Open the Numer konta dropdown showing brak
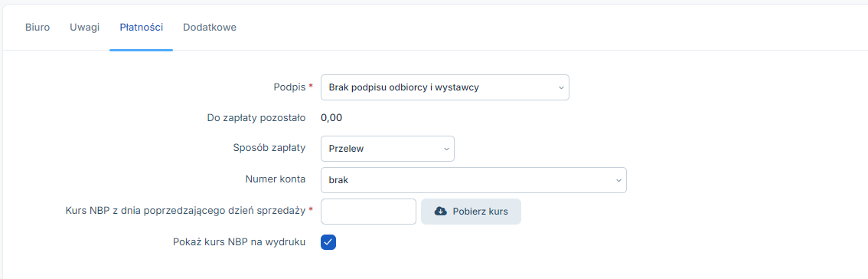The height and width of the screenshot is (279, 868). pyautogui.click(x=473, y=180)
